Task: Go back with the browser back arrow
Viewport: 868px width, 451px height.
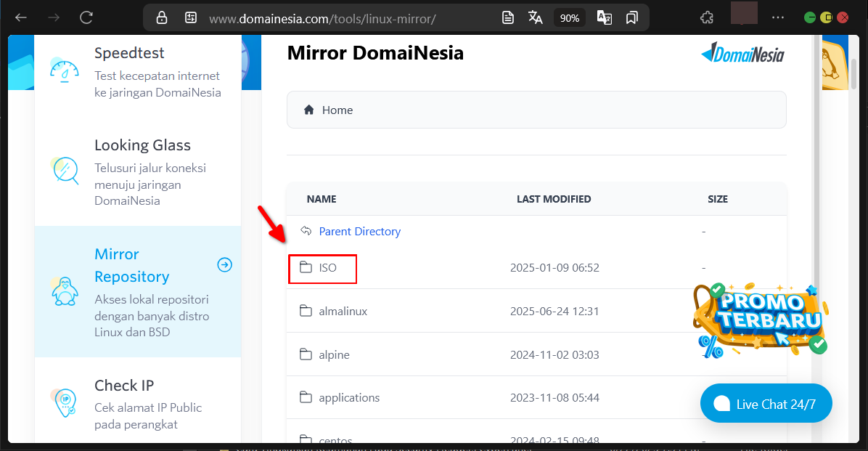Action: tap(21, 17)
